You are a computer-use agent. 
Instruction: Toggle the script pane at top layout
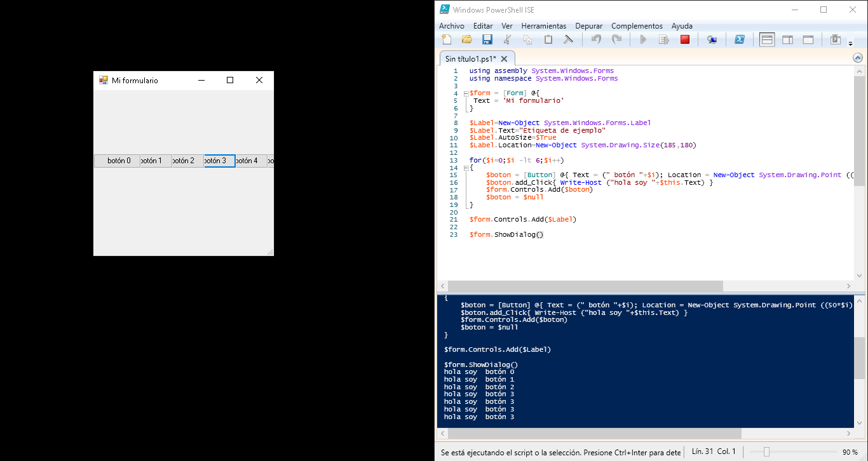point(767,39)
